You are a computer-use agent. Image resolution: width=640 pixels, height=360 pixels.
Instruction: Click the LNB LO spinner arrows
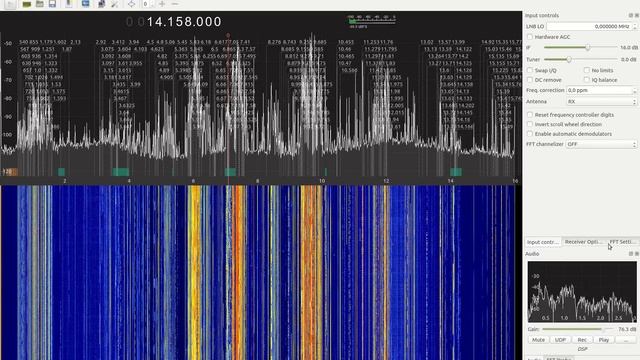pos(634,26)
